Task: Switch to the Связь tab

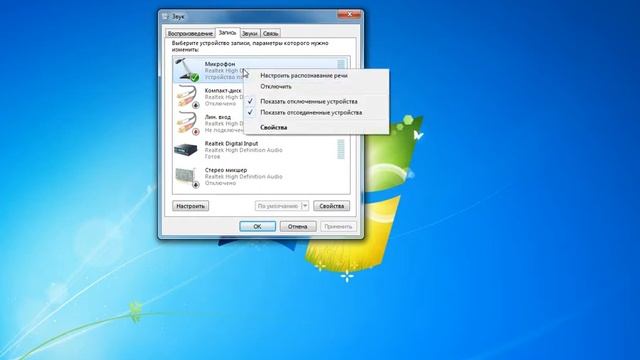Action: [x=270, y=33]
